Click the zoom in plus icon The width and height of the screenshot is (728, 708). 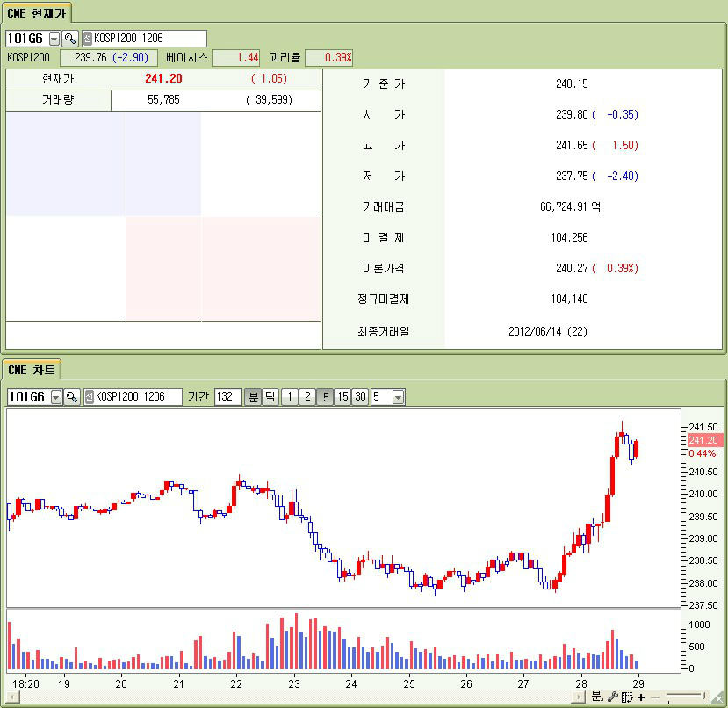click(641, 697)
